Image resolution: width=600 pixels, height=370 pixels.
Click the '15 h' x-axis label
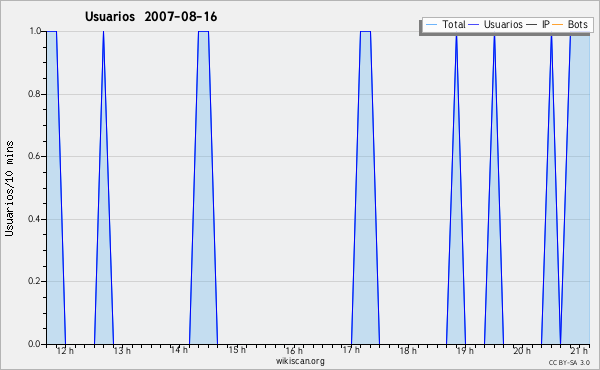(237, 350)
